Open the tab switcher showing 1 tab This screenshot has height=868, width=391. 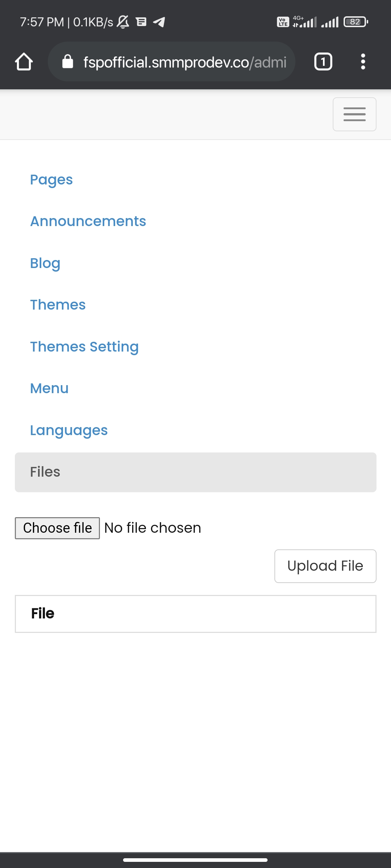point(323,62)
